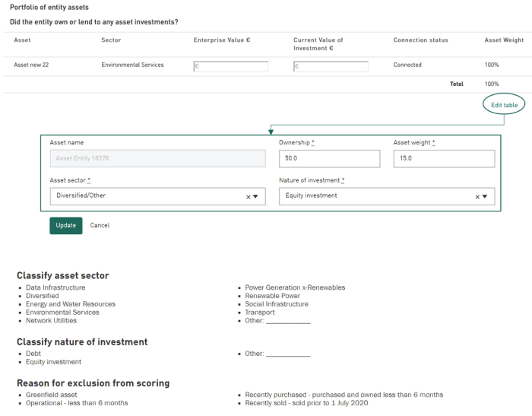Click the Sector column header
The width and height of the screenshot is (532, 416).
point(111,40)
